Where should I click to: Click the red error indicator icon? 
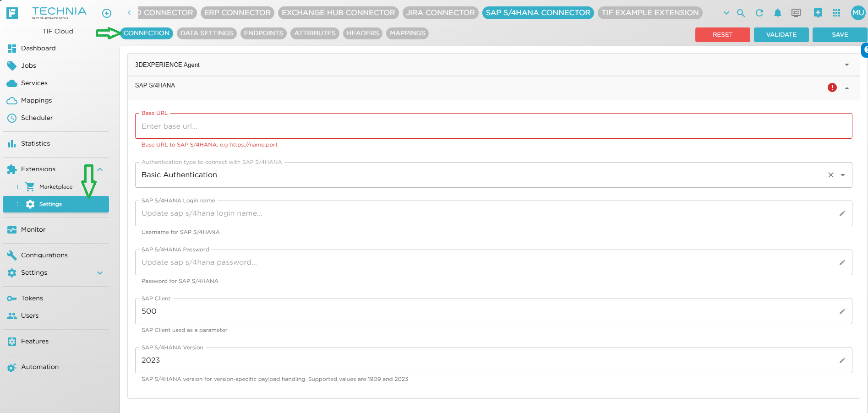(832, 87)
